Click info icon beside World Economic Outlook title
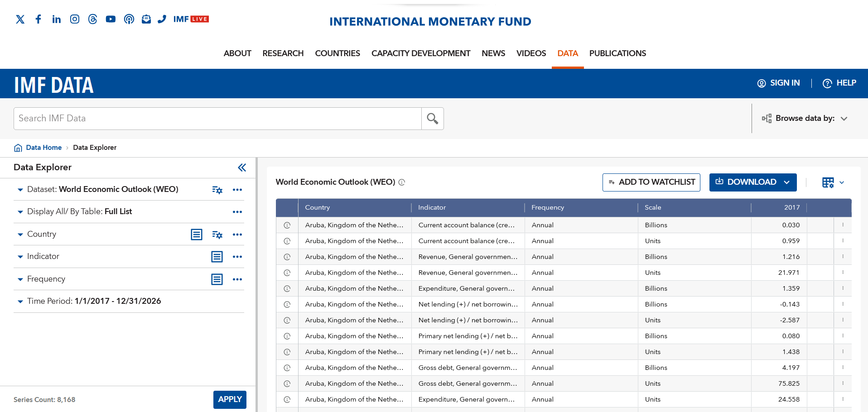Screen dimensions: 868x412 tap(402, 182)
